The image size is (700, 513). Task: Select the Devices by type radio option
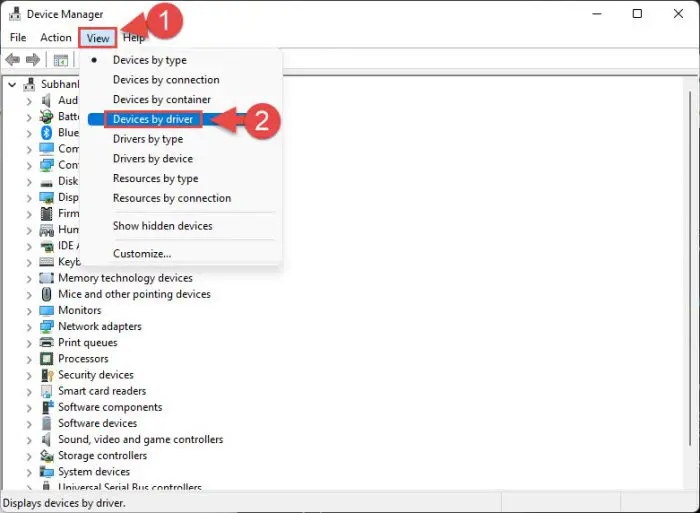tap(149, 60)
